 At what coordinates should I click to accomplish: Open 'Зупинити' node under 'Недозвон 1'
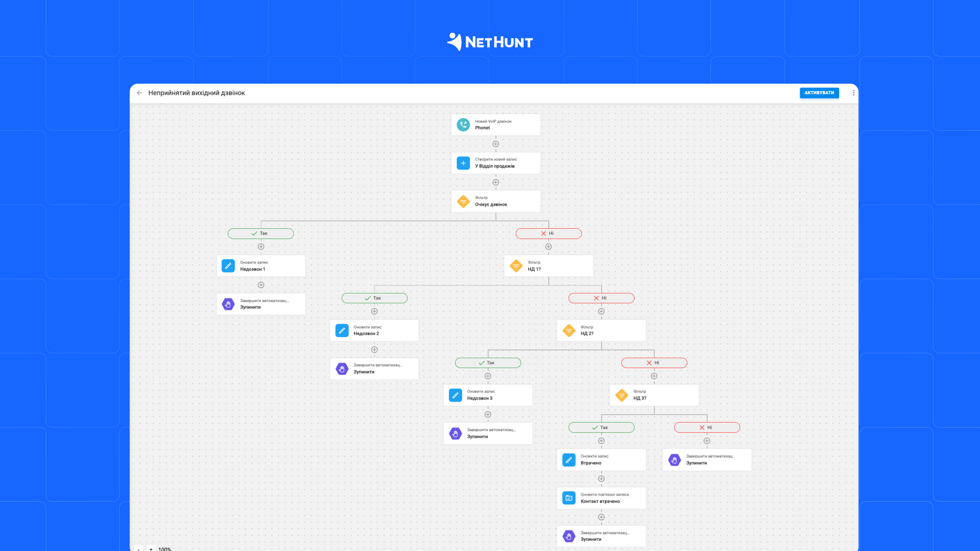click(261, 304)
